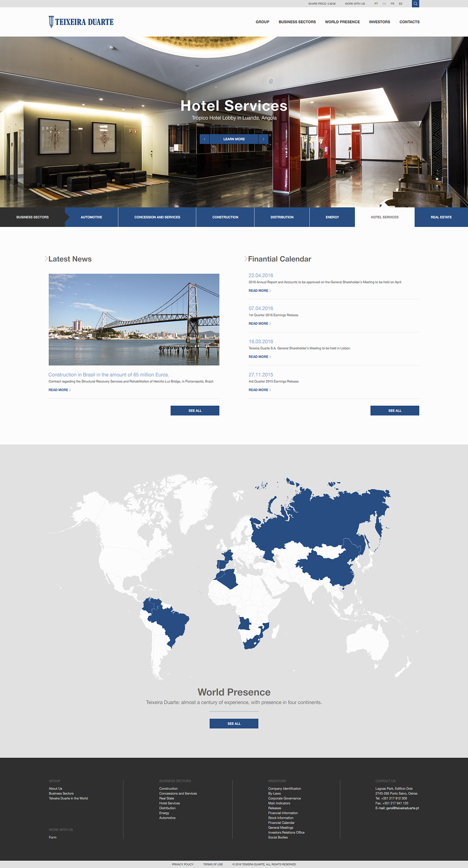Click LEARN MORE on hero banner
This screenshot has width=468, height=868.
(234, 139)
